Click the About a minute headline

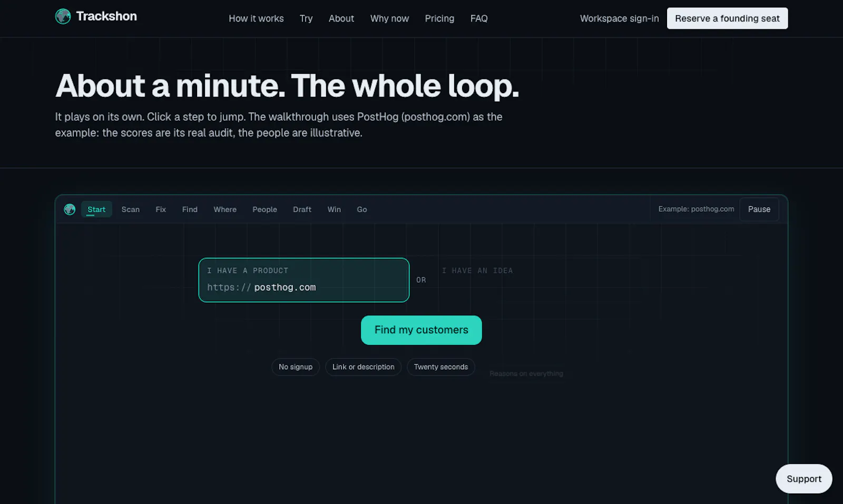(287, 86)
